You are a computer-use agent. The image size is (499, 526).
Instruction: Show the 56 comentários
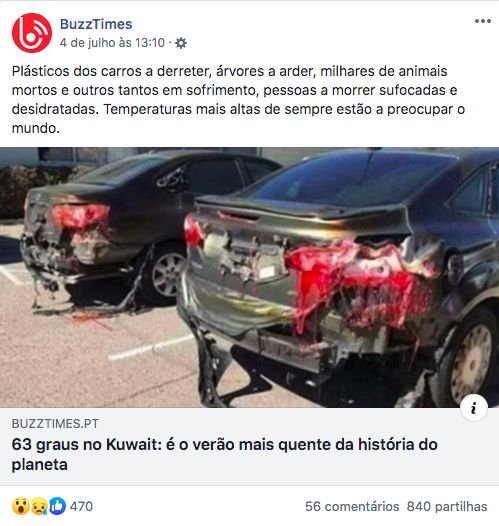pos(352,507)
